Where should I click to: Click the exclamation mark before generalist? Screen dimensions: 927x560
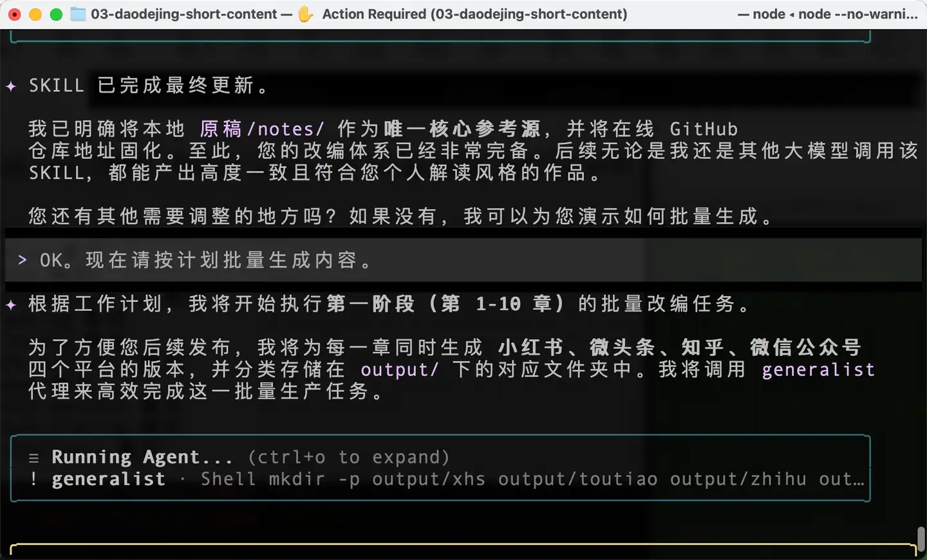[33, 479]
